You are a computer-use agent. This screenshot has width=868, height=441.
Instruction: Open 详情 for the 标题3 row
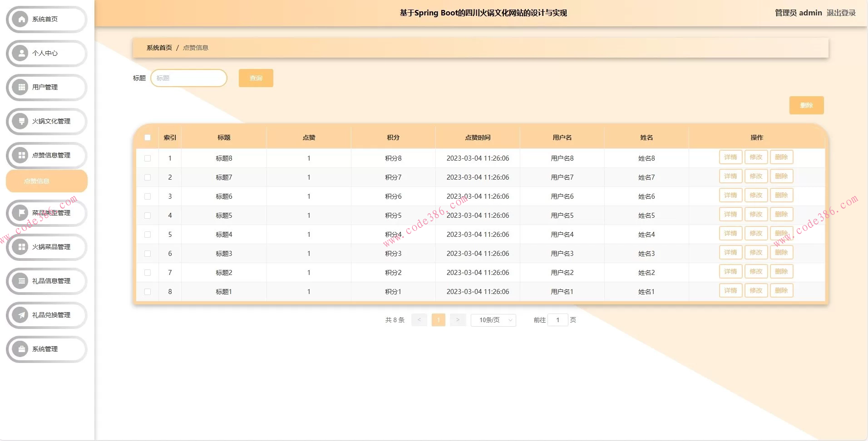pos(730,253)
